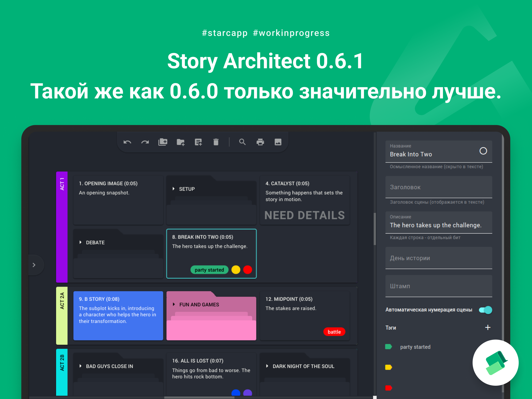
Task: Click the color circle in Название field
Action: (x=483, y=151)
